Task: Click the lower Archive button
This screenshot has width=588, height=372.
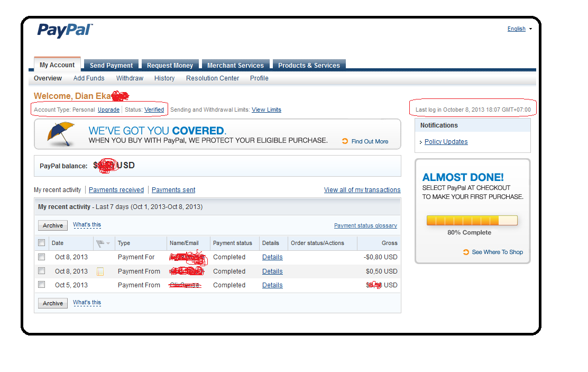Action: [x=53, y=303]
